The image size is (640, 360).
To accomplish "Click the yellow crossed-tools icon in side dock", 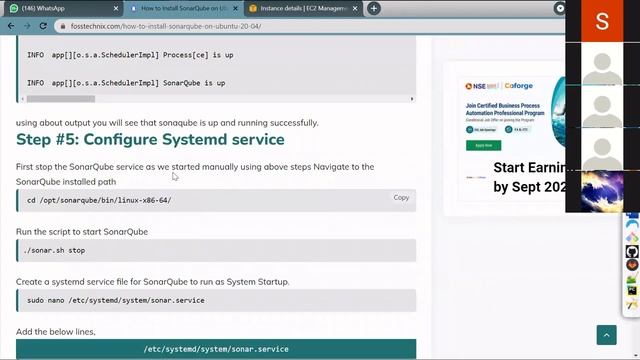I will [x=632, y=304].
